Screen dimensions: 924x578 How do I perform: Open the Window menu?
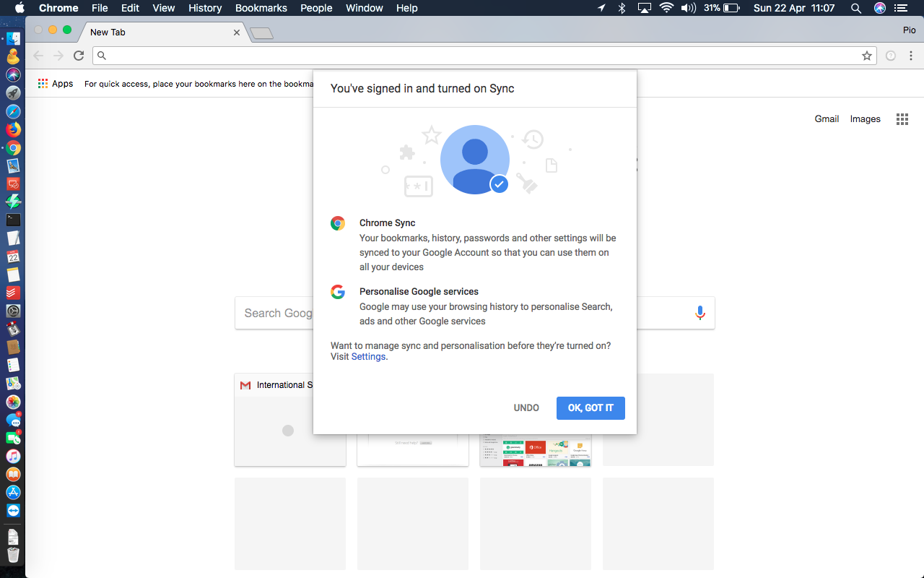[x=365, y=8]
